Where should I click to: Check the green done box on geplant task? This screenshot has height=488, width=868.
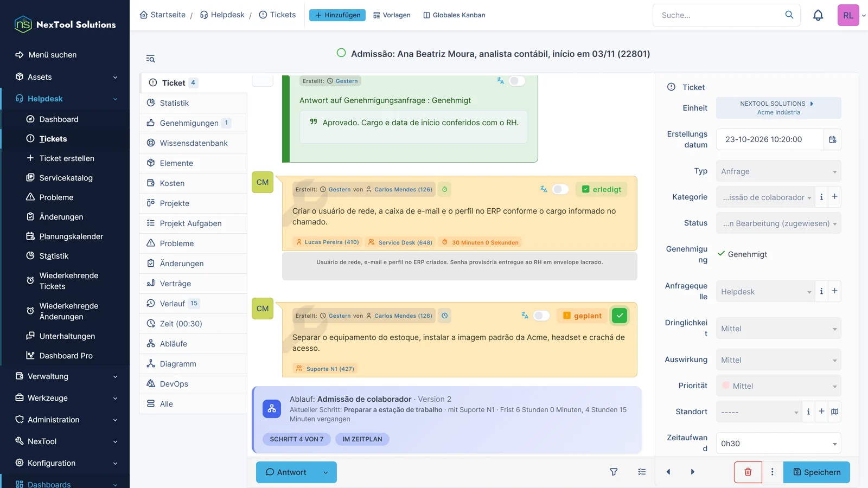[620, 316]
